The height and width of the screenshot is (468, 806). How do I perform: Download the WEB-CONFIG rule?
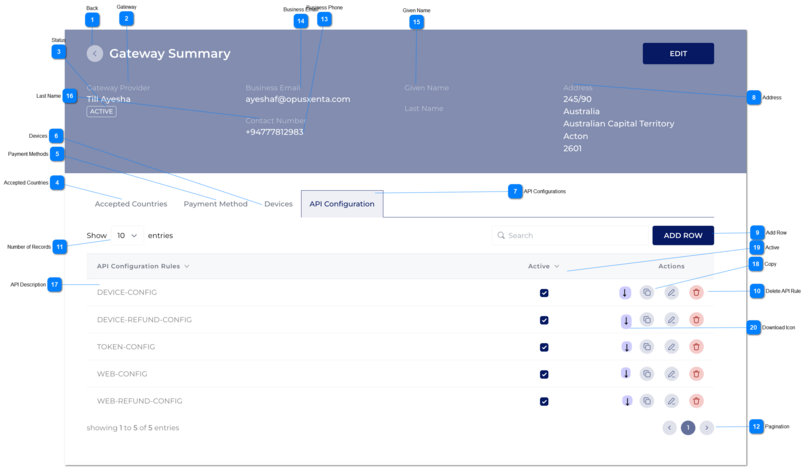[626, 373]
